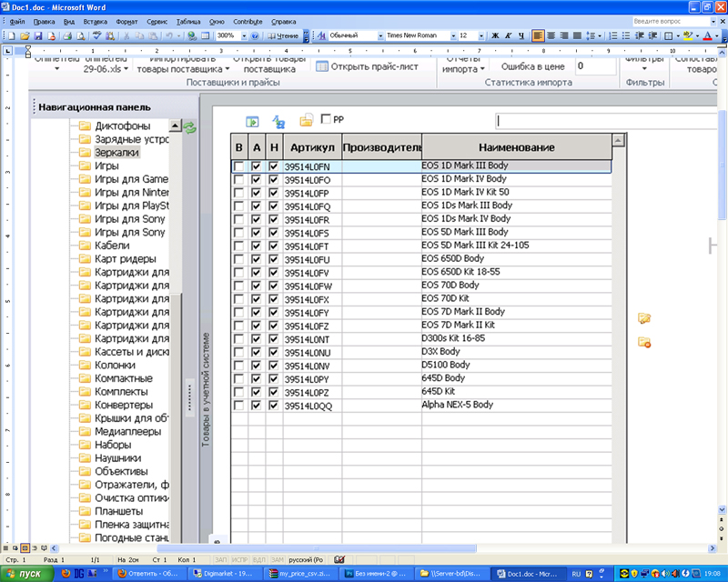Click the AZ sort icon above the table
The height and width of the screenshot is (582, 728).
click(x=278, y=122)
